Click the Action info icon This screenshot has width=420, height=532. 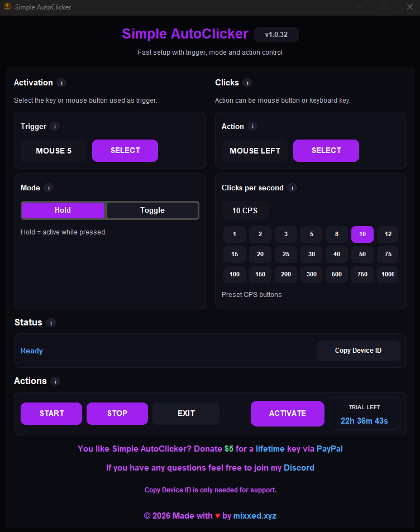coord(252,126)
